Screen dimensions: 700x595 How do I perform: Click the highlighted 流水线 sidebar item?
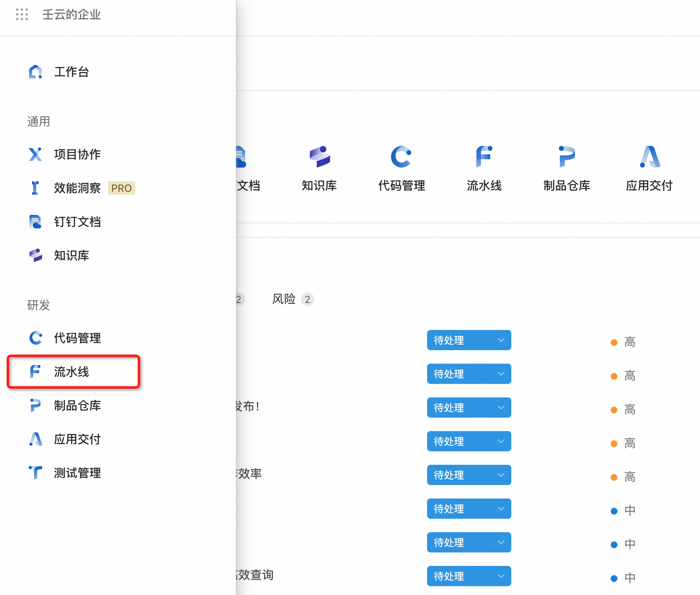click(x=72, y=372)
